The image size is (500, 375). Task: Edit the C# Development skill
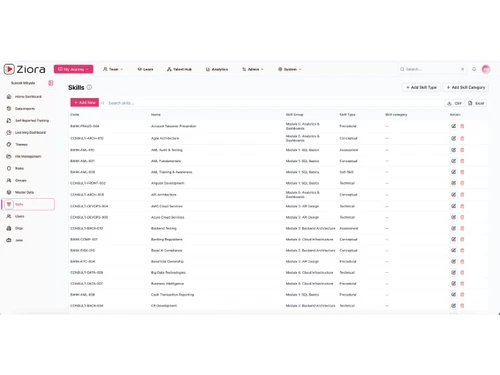(453, 305)
